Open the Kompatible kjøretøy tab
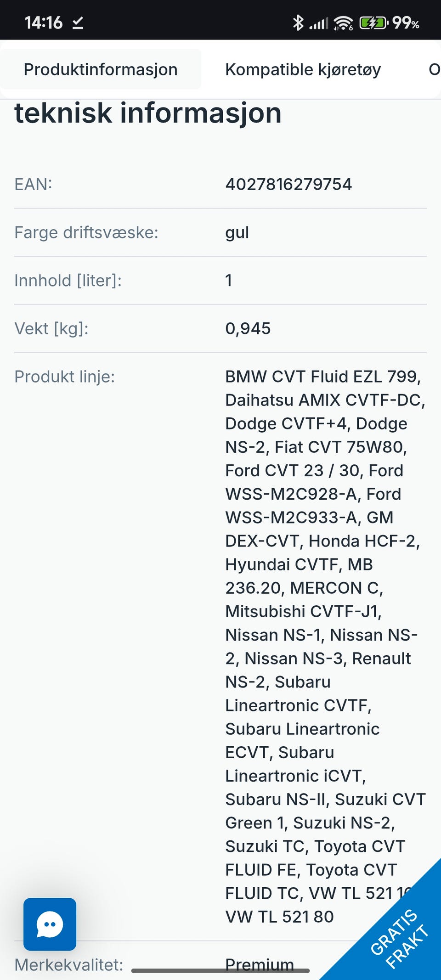441x980 pixels. point(303,69)
